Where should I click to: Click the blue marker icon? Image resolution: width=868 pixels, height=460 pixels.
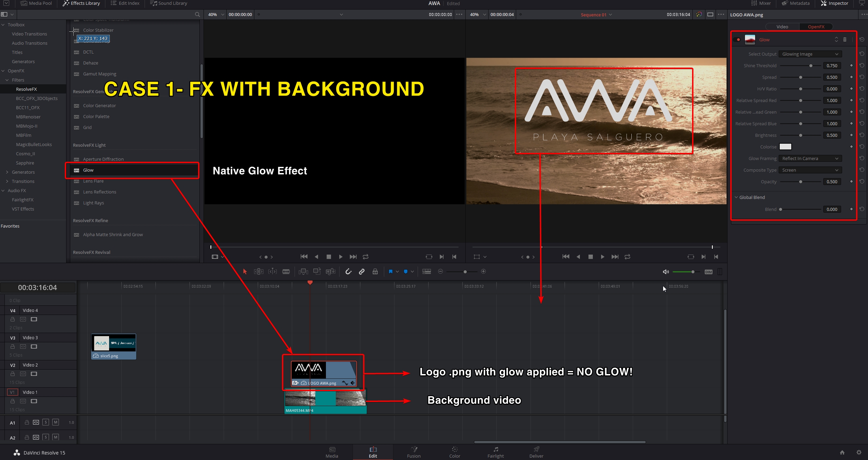[406, 272]
